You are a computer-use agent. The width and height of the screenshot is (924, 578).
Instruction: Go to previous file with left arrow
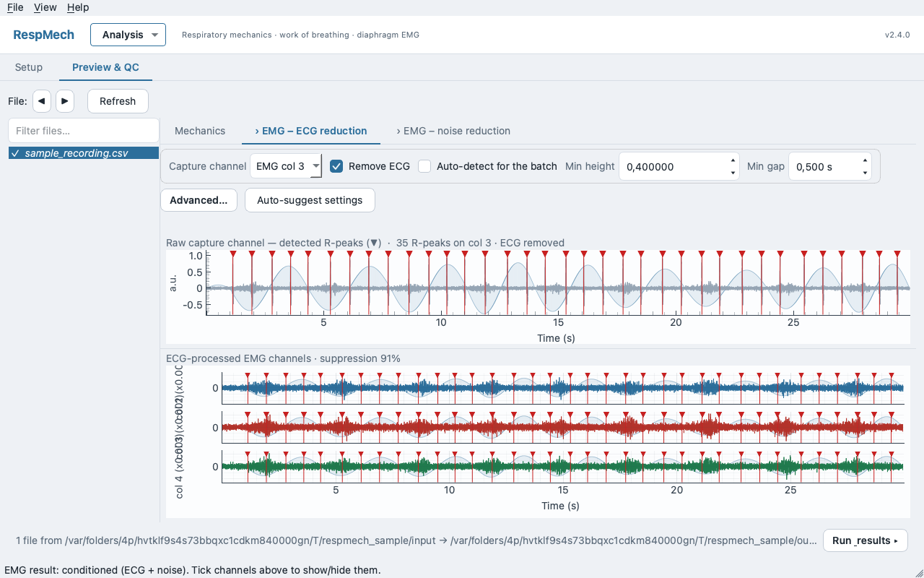42,101
